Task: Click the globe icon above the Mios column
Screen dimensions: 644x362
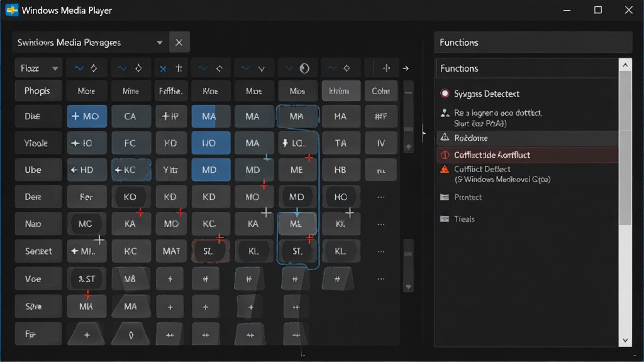Action: click(x=304, y=68)
